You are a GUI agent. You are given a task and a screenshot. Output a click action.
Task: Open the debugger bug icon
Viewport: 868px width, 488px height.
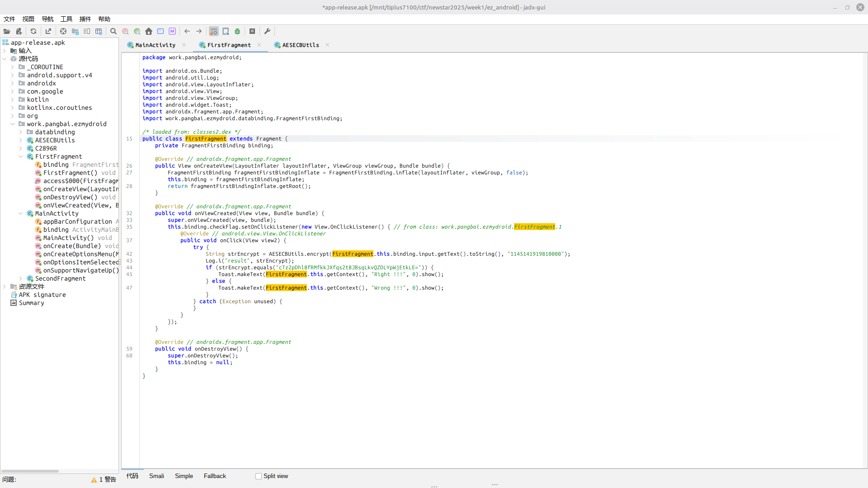pos(237,31)
